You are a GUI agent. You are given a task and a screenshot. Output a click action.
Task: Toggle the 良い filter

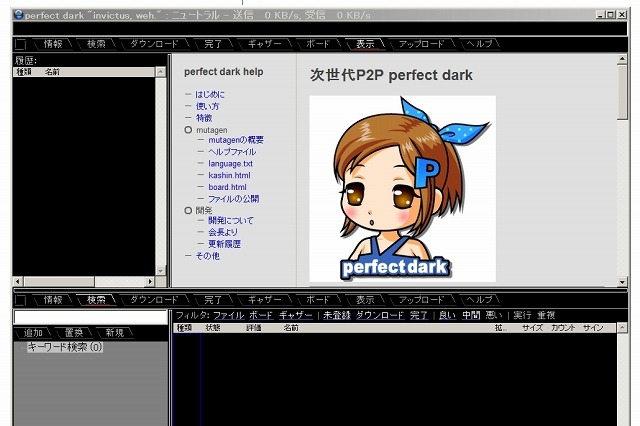tap(447, 315)
